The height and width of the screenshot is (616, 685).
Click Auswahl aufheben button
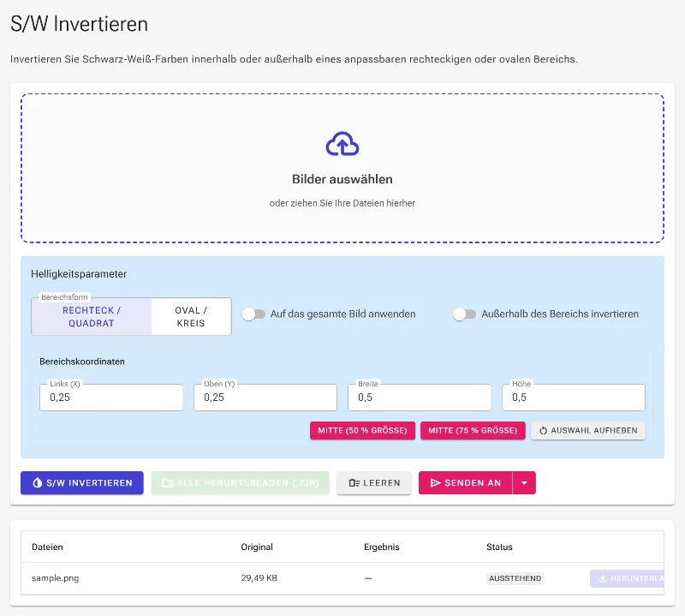pyautogui.click(x=587, y=431)
